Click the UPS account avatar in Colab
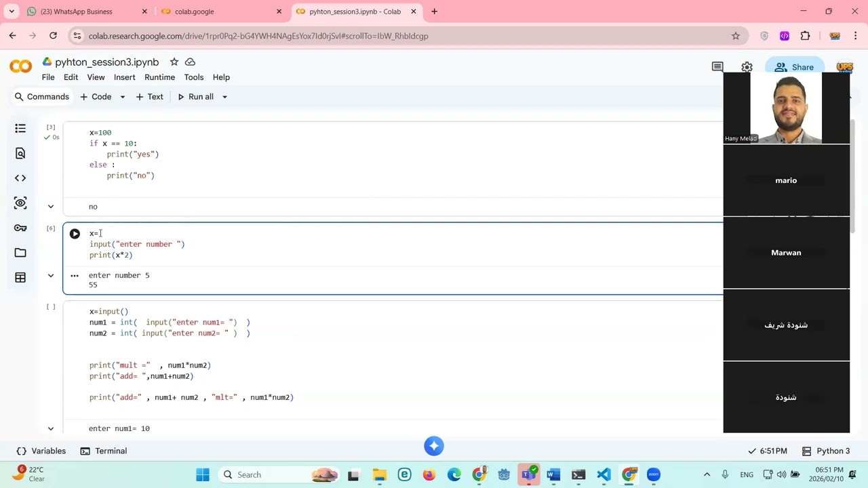Viewport: 868px width, 488px height. [845, 67]
